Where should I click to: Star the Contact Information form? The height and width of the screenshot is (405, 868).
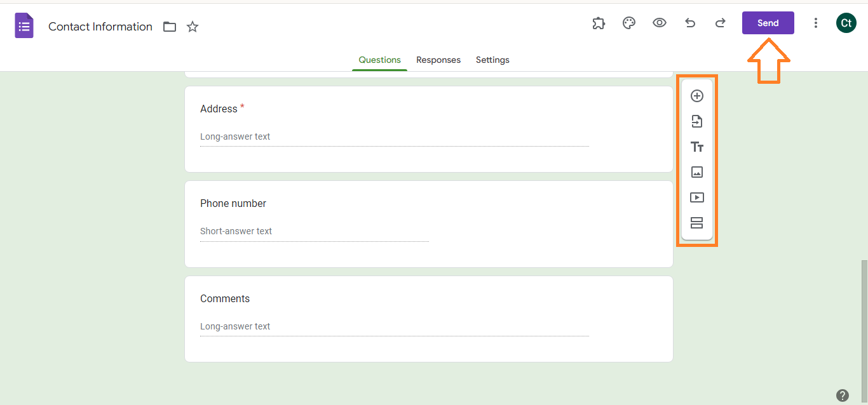tap(193, 27)
